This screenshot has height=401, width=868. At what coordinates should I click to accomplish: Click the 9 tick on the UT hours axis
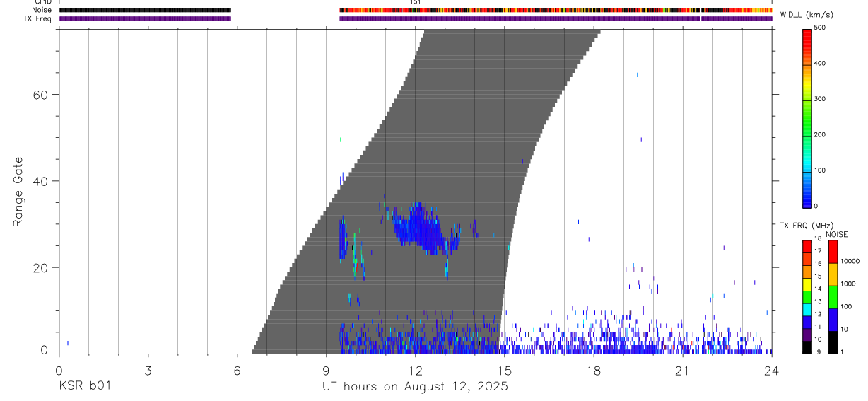326,371
